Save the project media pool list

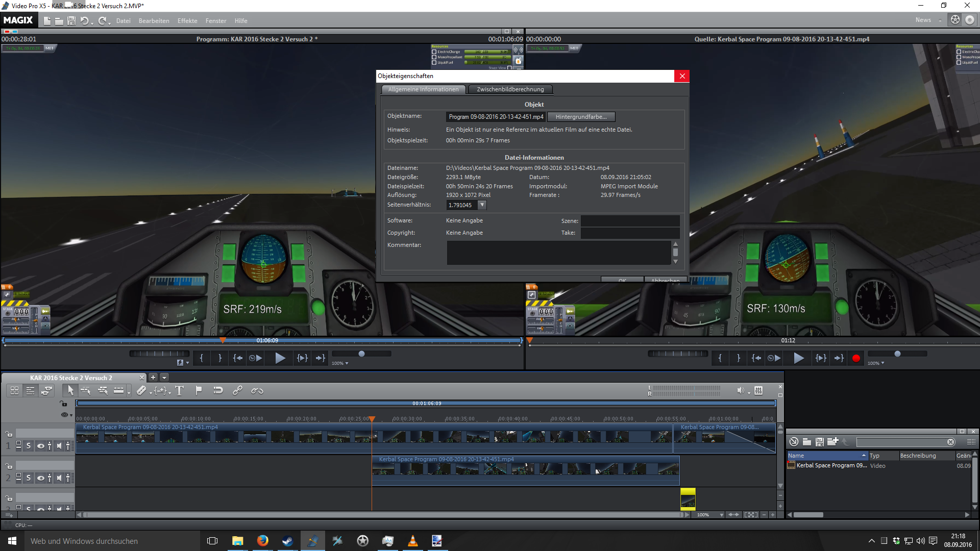[820, 442]
